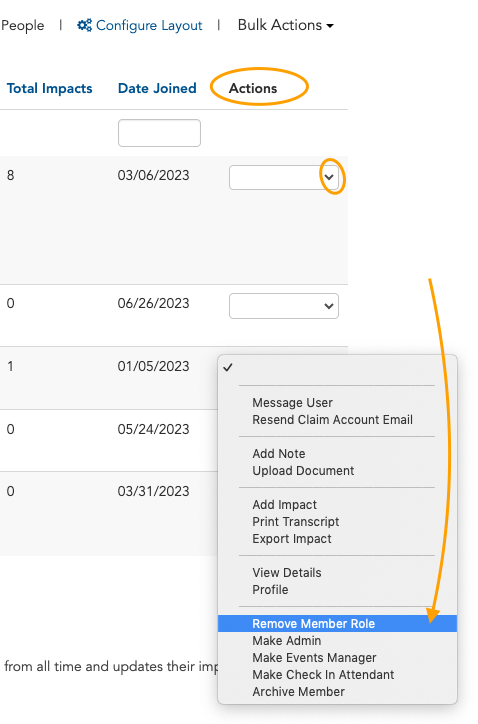478x724 pixels.
Task: Expand the Bulk Actions dropdown
Action: (285, 25)
